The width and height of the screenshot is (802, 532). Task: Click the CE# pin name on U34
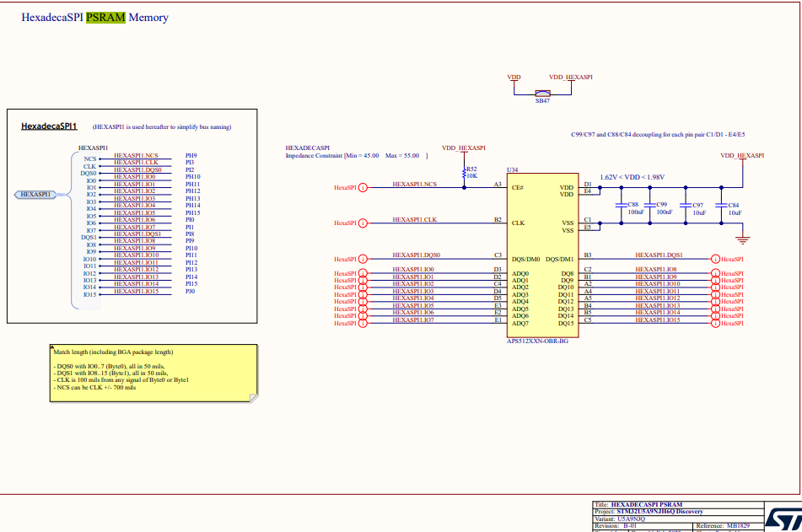click(518, 188)
